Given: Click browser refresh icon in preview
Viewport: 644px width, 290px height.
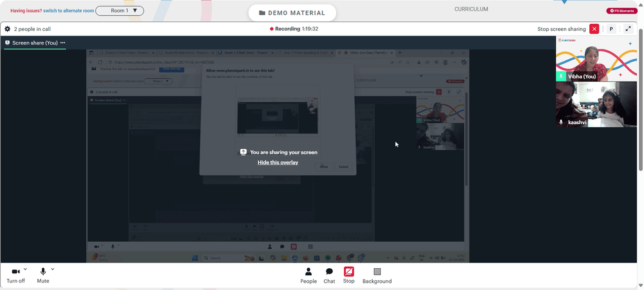Looking at the screenshot, I should pyautogui.click(x=100, y=62).
